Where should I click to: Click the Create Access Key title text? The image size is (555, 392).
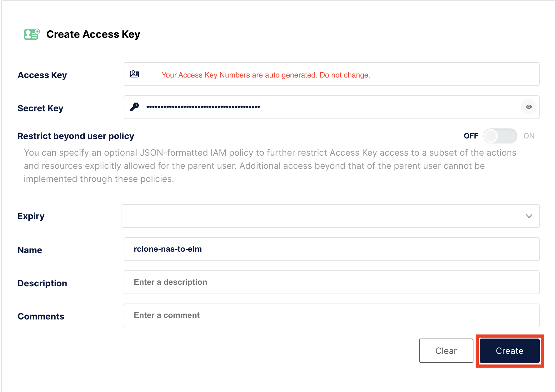coord(93,34)
